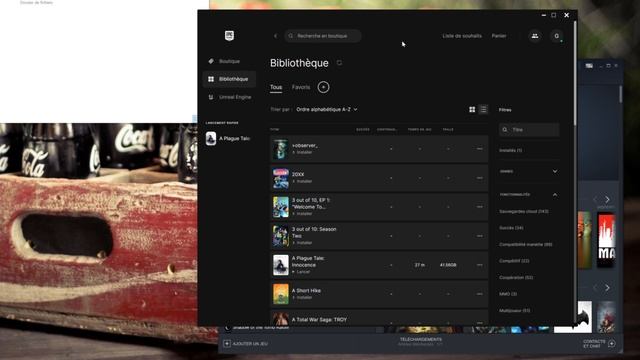This screenshot has width=640, height=360.
Task: Sort by the Temps de jeu column header
Action: pyautogui.click(x=420, y=129)
